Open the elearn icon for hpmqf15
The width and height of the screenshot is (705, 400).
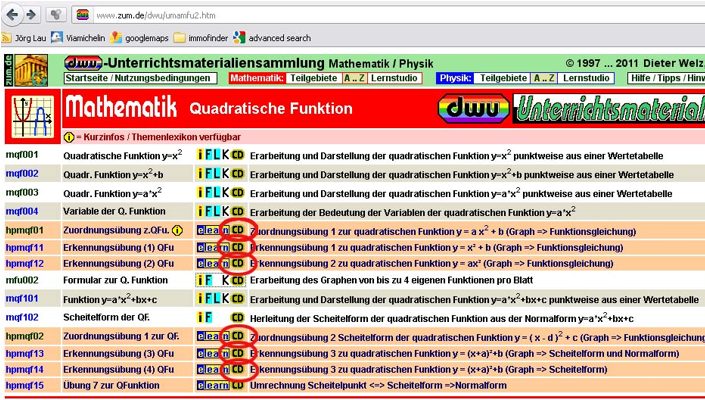click(x=213, y=385)
